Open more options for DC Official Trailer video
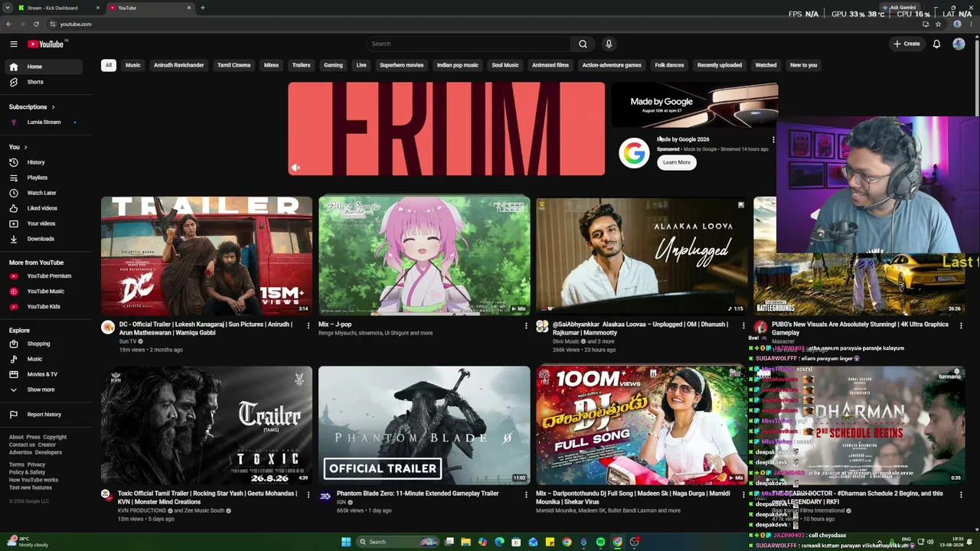The width and height of the screenshot is (980, 551). point(309,325)
